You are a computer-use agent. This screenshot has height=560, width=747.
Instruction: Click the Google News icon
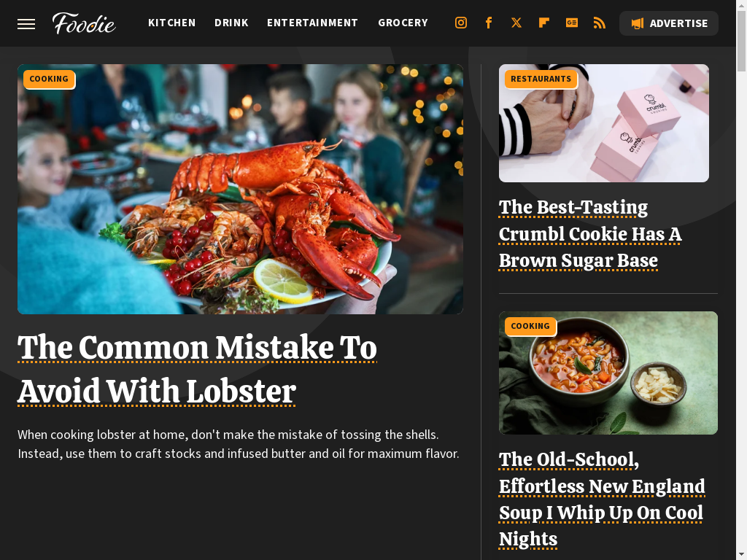(x=572, y=23)
